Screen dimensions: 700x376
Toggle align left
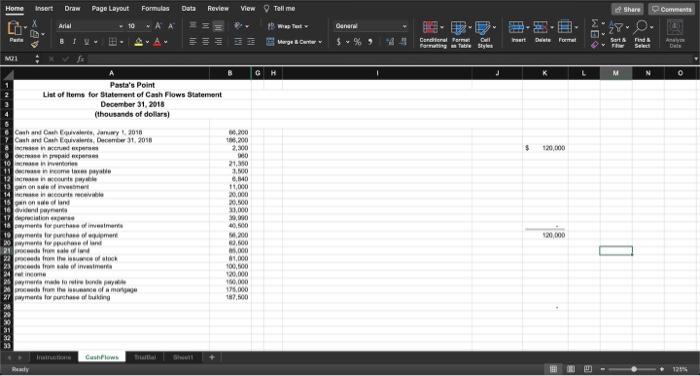point(193,42)
